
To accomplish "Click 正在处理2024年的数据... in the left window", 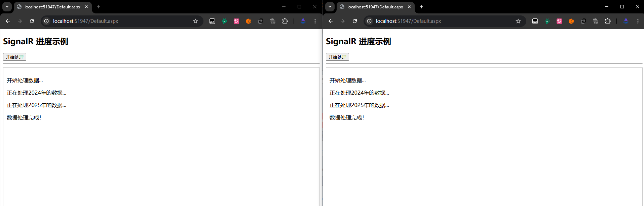I will click(x=37, y=93).
